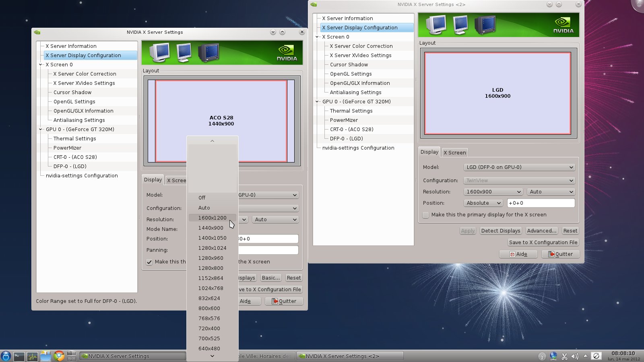Click Reset button in second window
Image resolution: width=644 pixels, height=362 pixels.
570,231
